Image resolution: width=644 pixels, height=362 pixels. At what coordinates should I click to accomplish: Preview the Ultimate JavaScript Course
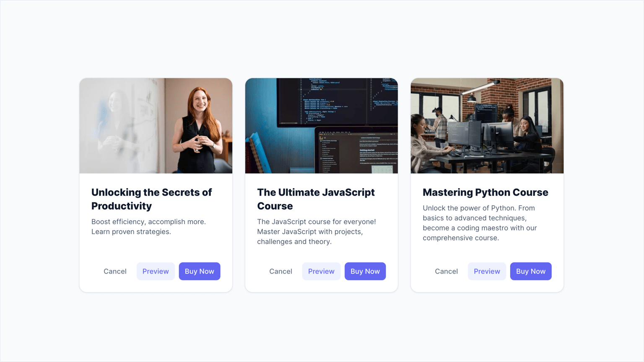coord(321,271)
